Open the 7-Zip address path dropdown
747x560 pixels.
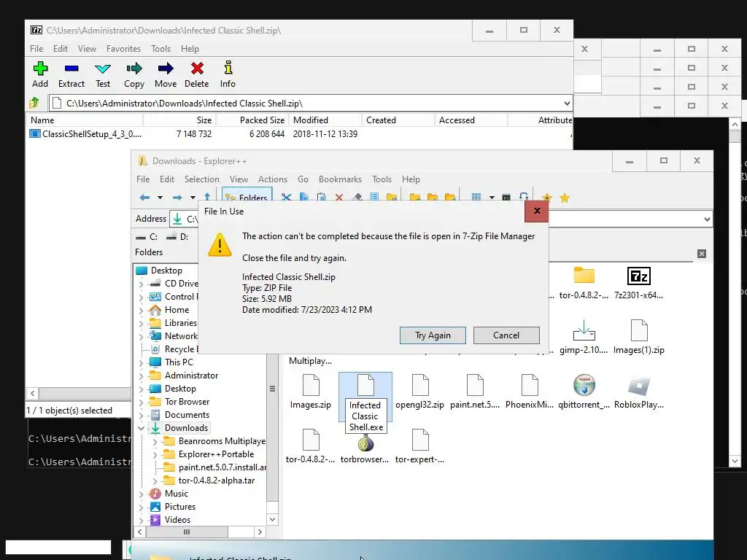(567, 104)
